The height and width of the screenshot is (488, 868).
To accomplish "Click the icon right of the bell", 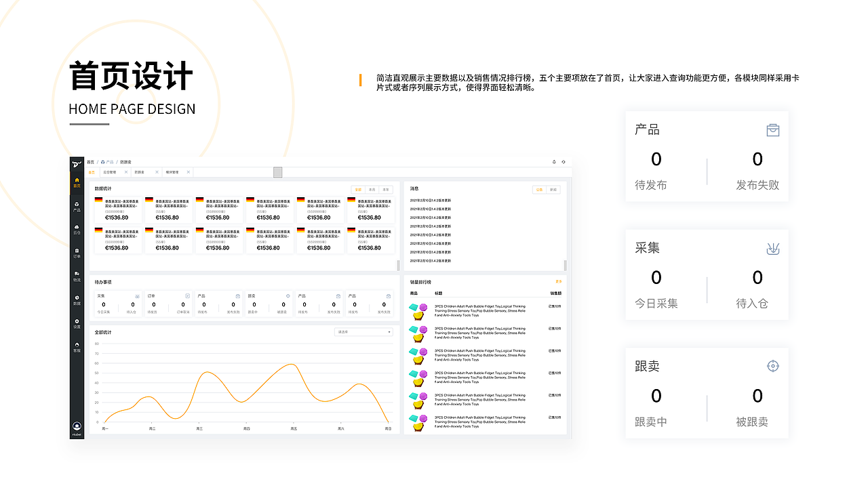I will coord(564,162).
